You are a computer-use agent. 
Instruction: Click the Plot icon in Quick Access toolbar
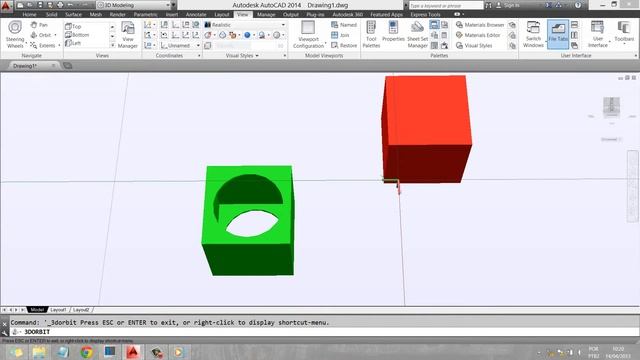point(60,5)
